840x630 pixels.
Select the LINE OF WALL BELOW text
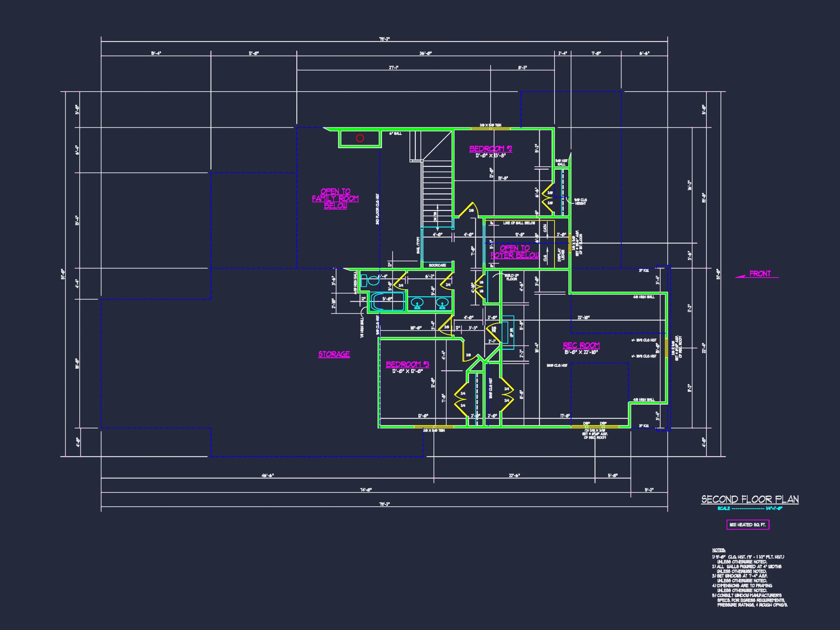point(519,223)
